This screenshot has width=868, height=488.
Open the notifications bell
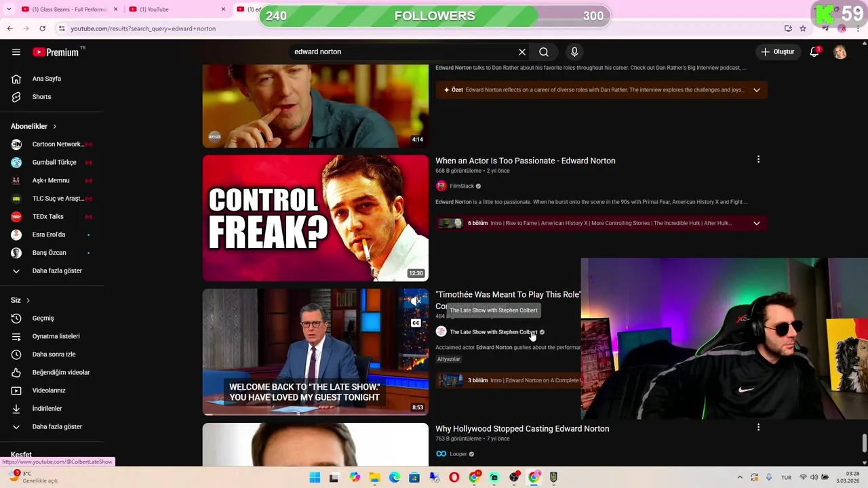coord(814,52)
